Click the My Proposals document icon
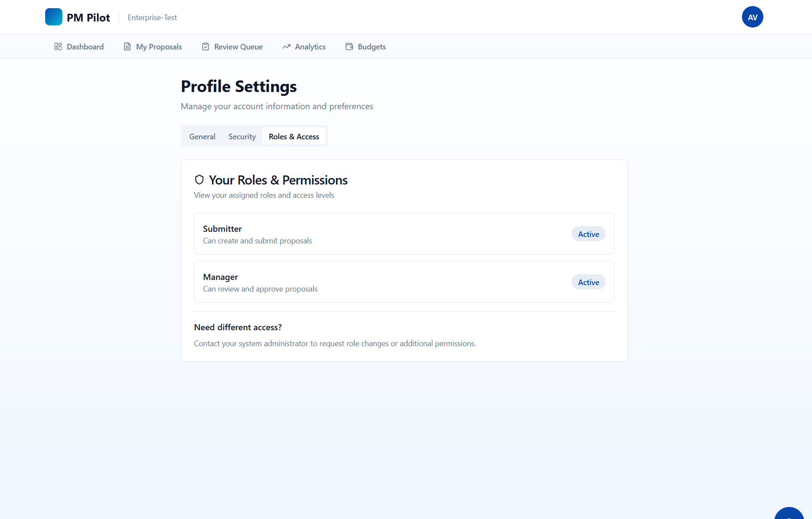The image size is (812, 519). coord(127,46)
